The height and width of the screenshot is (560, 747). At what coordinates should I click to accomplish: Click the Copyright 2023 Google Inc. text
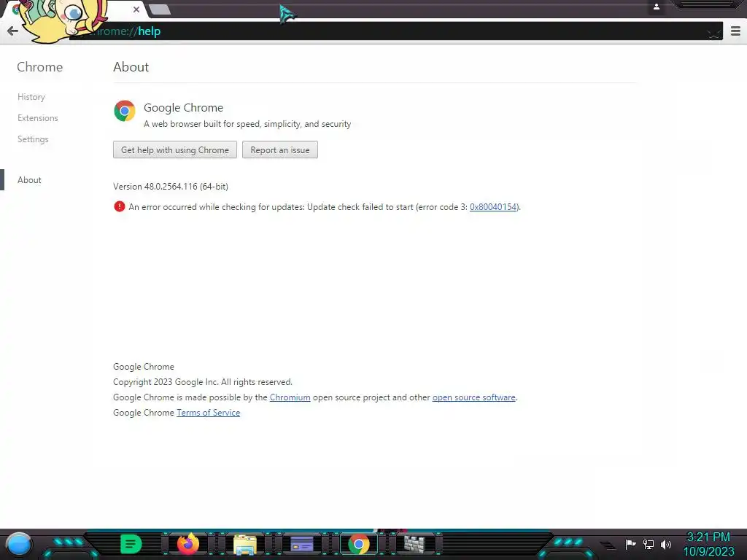click(203, 382)
